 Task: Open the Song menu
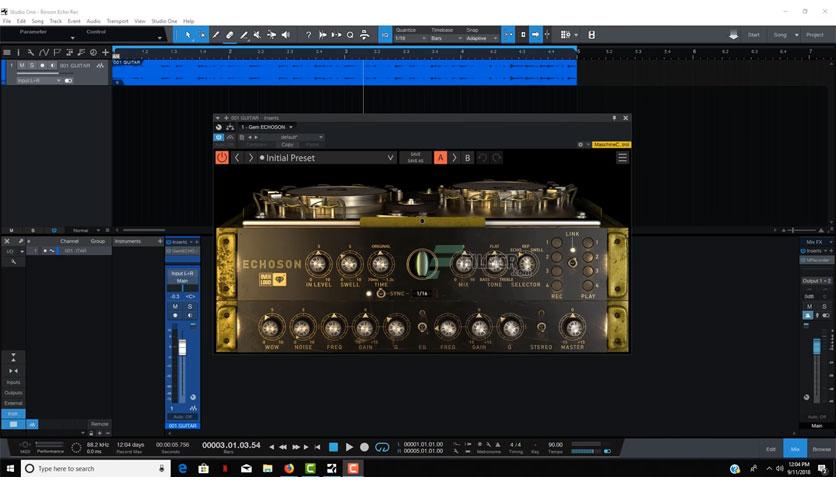[x=37, y=21]
